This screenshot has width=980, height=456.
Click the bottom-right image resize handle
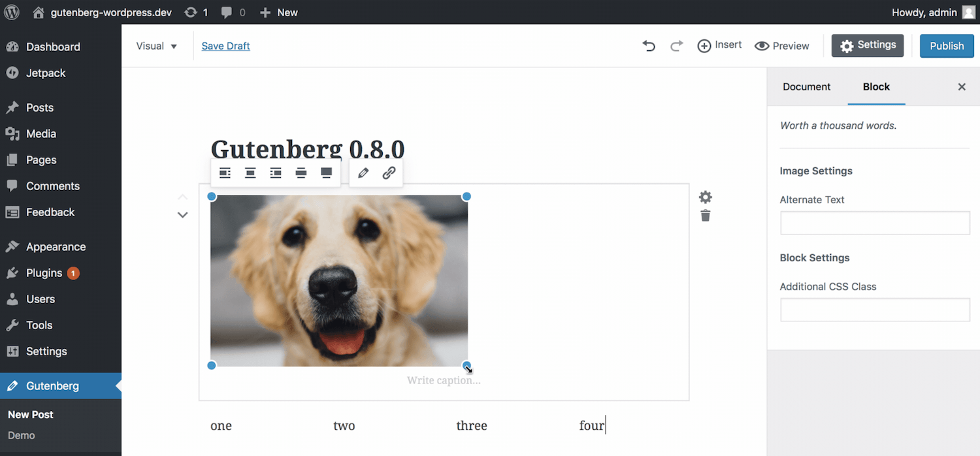(x=466, y=365)
